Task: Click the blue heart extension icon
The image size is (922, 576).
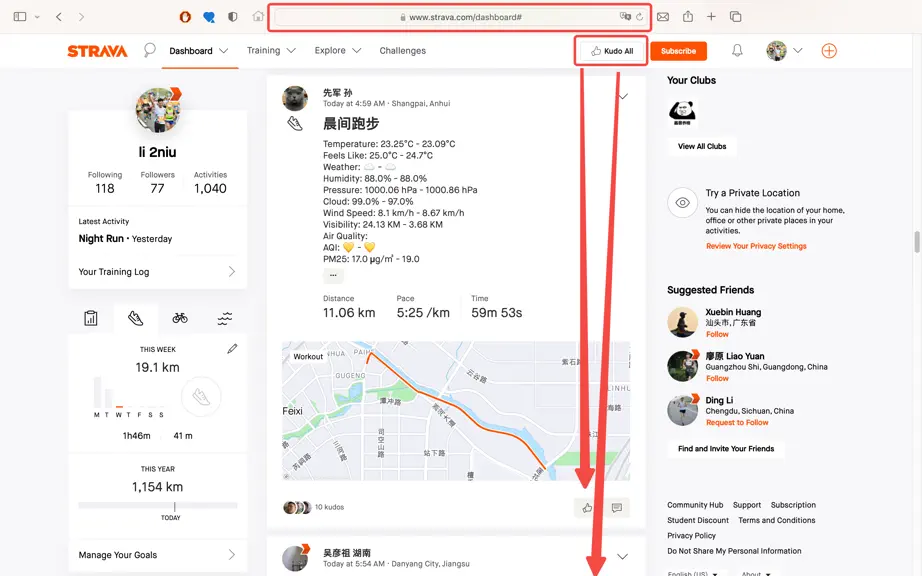Action: click(x=209, y=16)
